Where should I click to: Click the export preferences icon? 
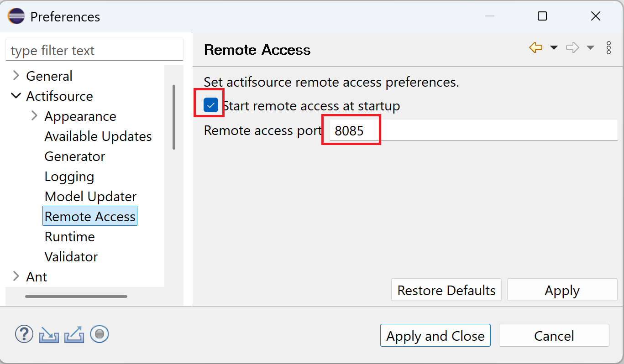pos(74,335)
